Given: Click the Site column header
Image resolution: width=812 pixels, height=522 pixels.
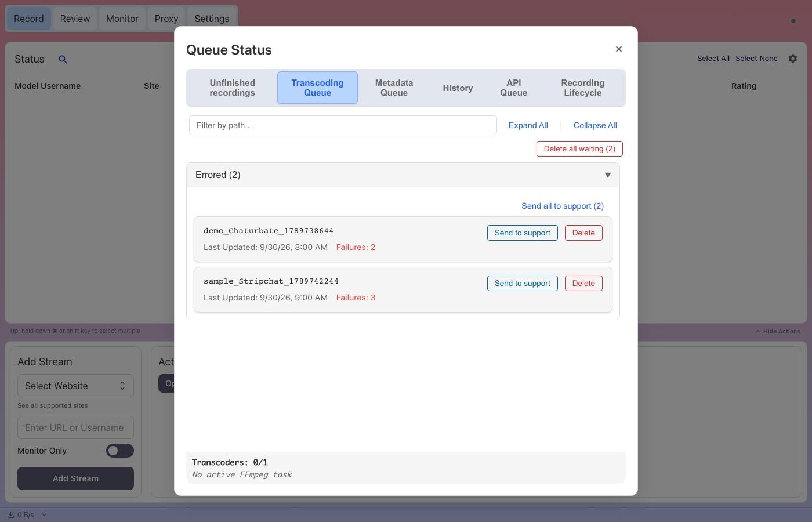Looking at the screenshot, I should tap(151, 86).
